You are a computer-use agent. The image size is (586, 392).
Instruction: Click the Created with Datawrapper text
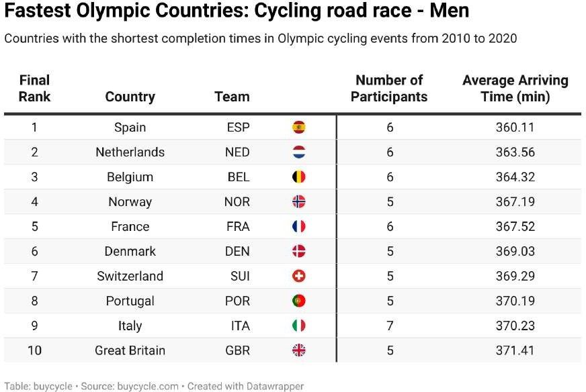pyautogui.click(x=245, y=386)
